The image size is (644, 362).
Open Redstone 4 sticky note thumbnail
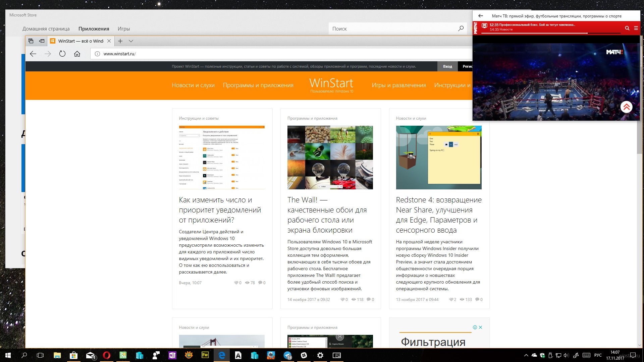[439, 158]
